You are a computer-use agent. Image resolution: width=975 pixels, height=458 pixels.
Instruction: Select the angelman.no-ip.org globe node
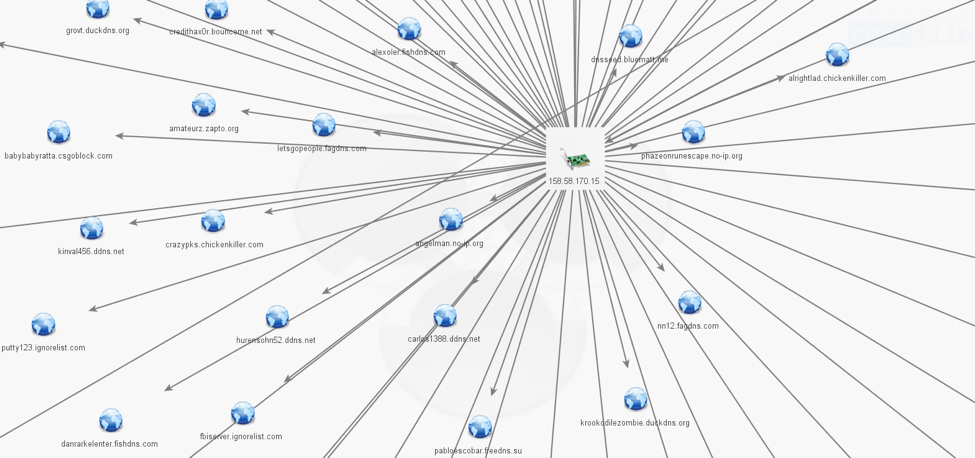(451, 220)
